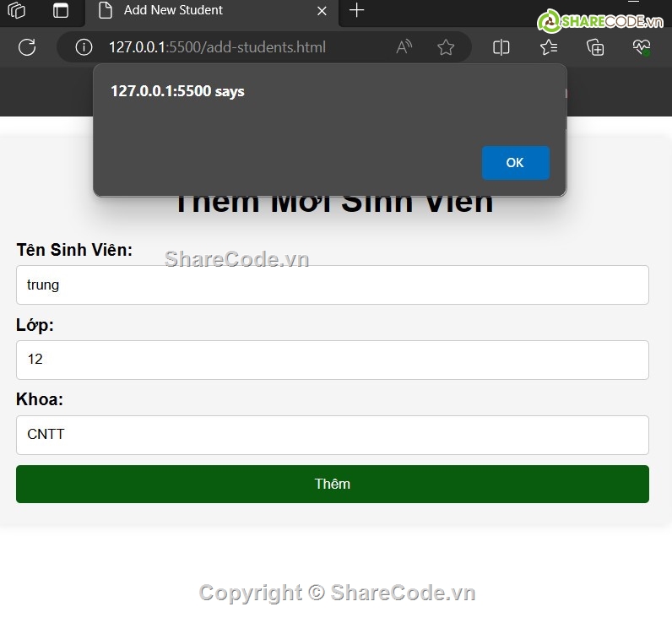Open the Favorites list
This screenshot has height=623, width=672.
(x=549, y=47)
